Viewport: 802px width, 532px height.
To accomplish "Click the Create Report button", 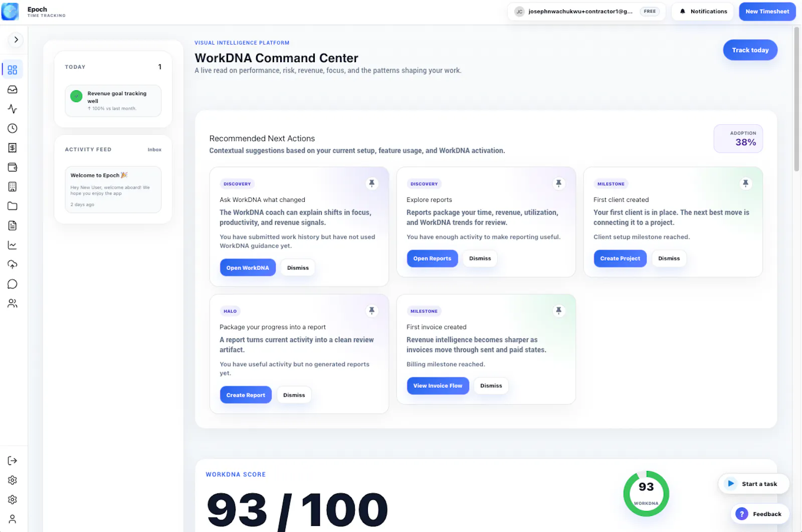I will click(x=246, y=395).
